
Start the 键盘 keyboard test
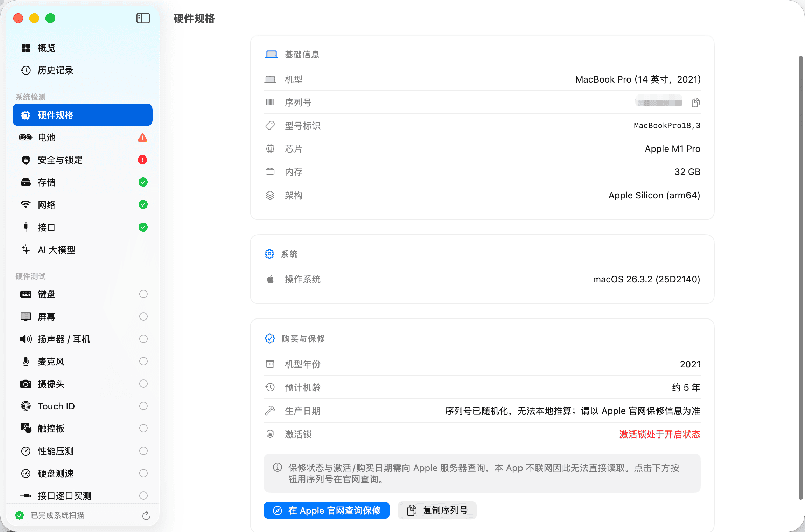[83, 294]
